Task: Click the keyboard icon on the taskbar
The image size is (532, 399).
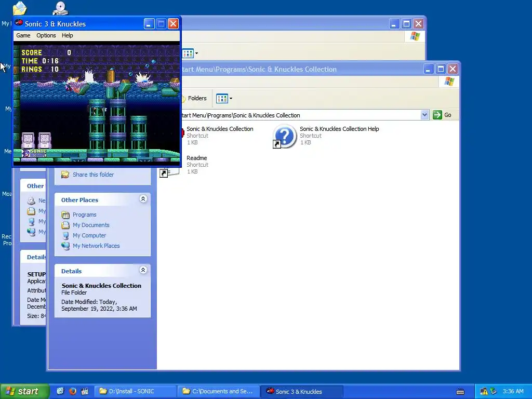Action: 460,392
